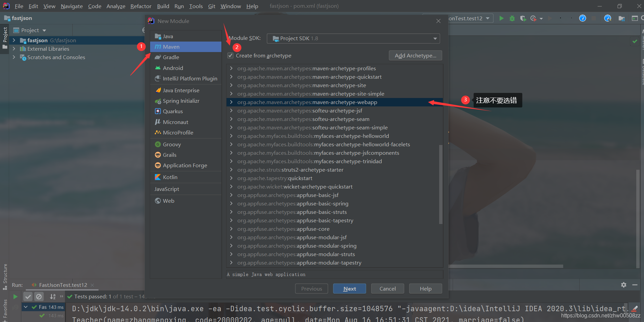
Task: Open Project Structure from toolbar
Action: pos(621,18)
